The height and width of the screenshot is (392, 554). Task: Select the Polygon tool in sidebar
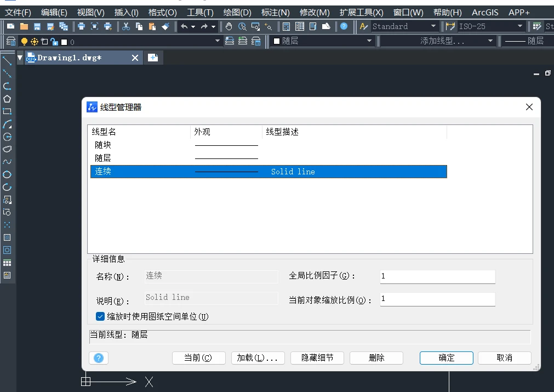point(7,99)
